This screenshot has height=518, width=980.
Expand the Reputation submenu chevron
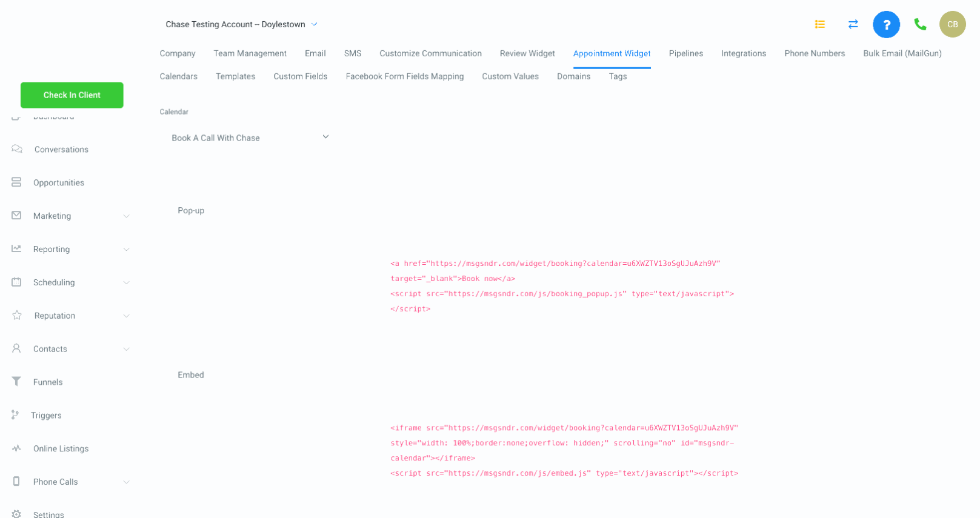pos(127,316)
